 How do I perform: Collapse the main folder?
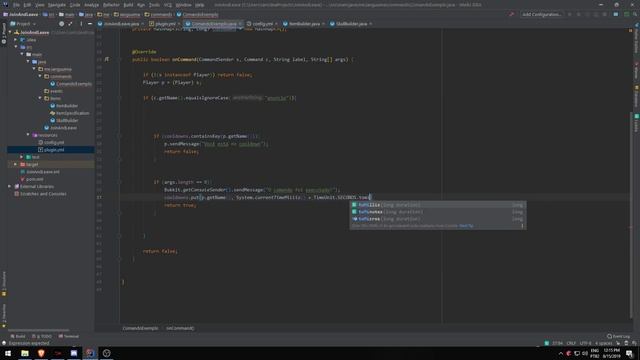[22, 54]
